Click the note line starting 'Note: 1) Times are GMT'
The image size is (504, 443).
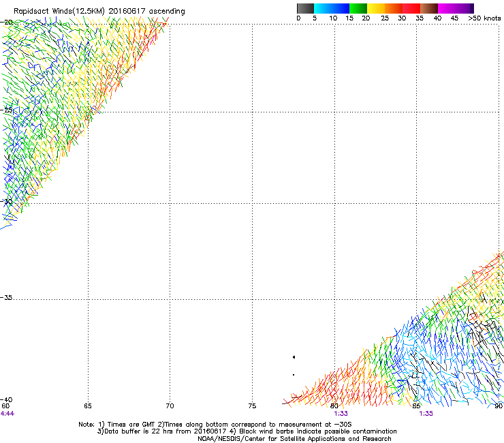[x=215, y=425]
